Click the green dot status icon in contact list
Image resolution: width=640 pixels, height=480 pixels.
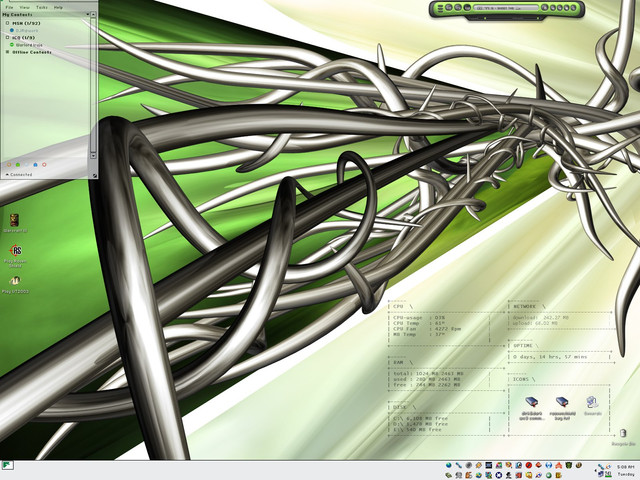[18, 165]
